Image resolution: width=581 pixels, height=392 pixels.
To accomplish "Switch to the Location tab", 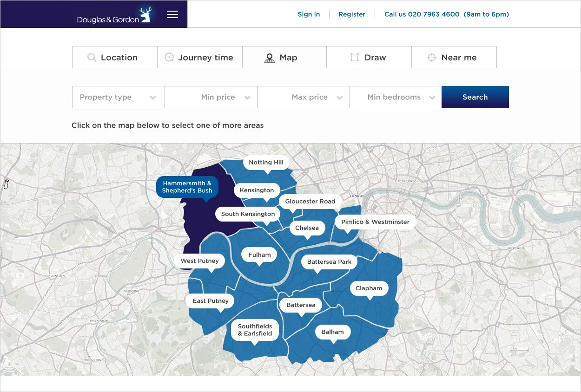I will tap(115, 57).
